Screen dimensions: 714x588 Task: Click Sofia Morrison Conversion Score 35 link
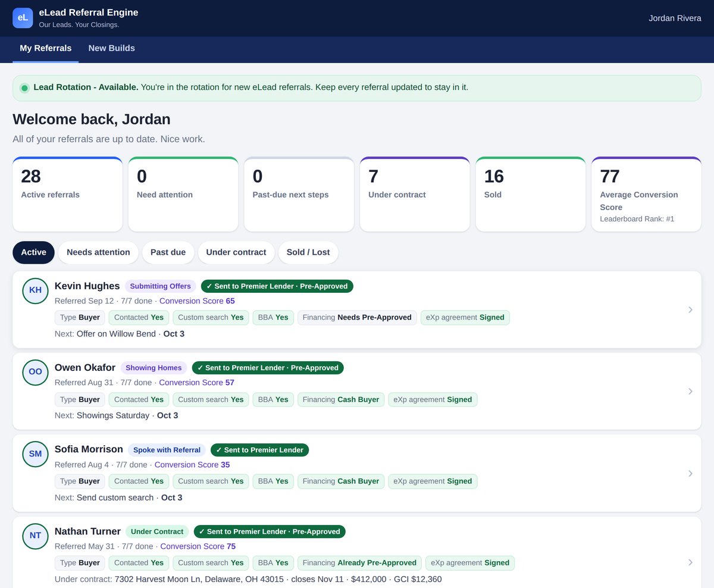[192, 465]
